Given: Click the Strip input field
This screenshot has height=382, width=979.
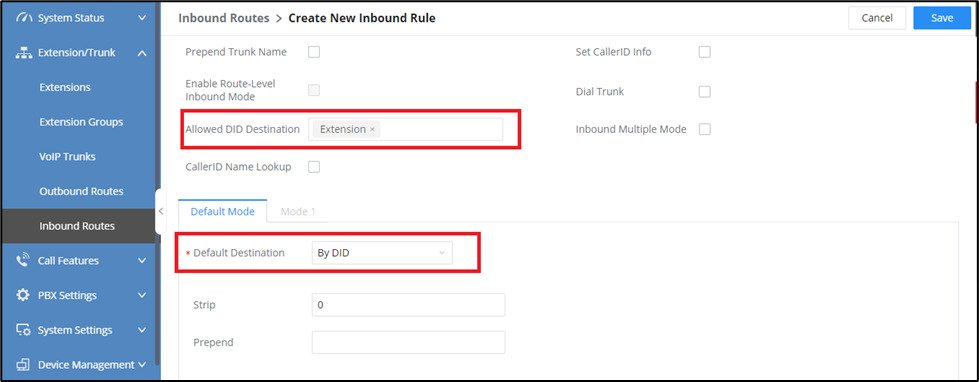Looking at the screenshot, I should point(408,305).
